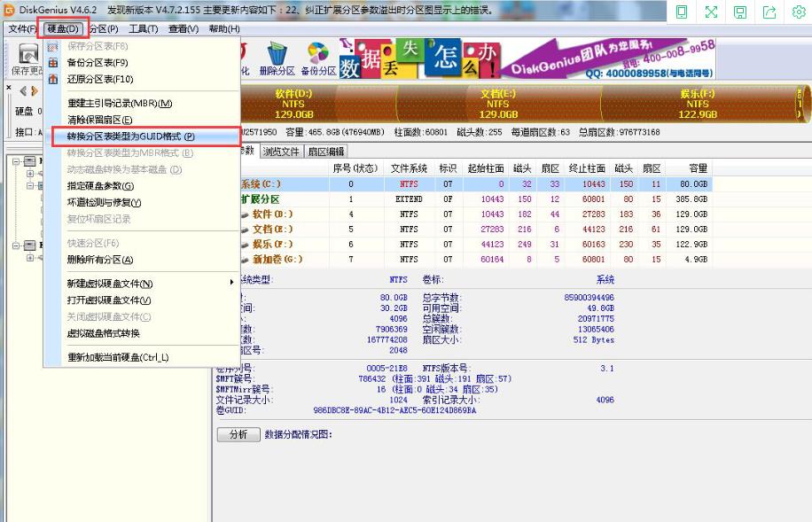This screenshot has width=812, height=522.
Task: Open the New Virtual Disk File submenu arrow
Action: point(231,282)
